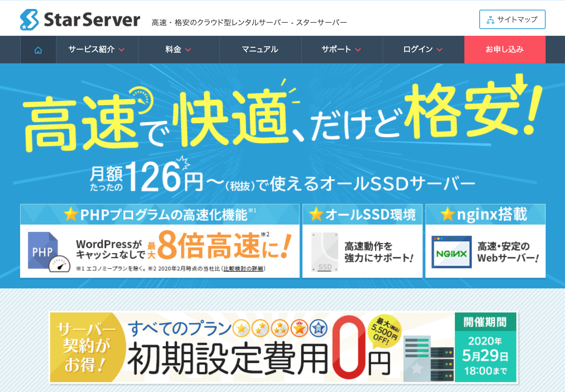Open the ログイン dropdown menu
The height and width of the screenshot is (392, 565).
coord(423,50)
